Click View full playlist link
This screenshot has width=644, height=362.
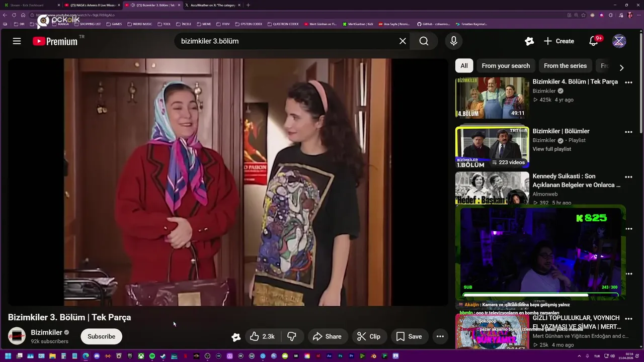tap(551, 149)
